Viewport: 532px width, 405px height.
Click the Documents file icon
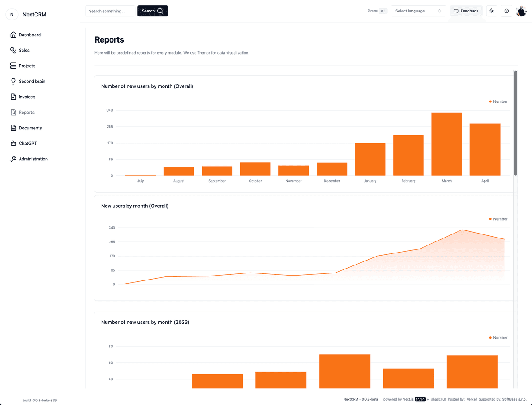13,128
